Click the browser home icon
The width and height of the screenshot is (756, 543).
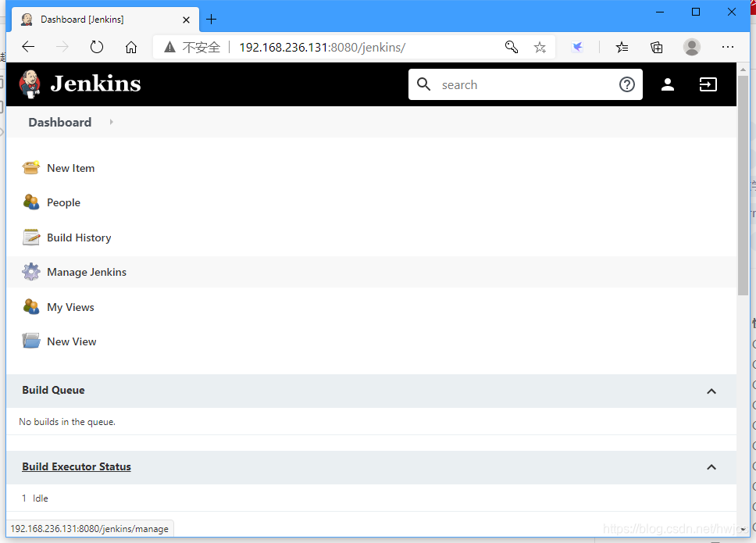(130, 47)
